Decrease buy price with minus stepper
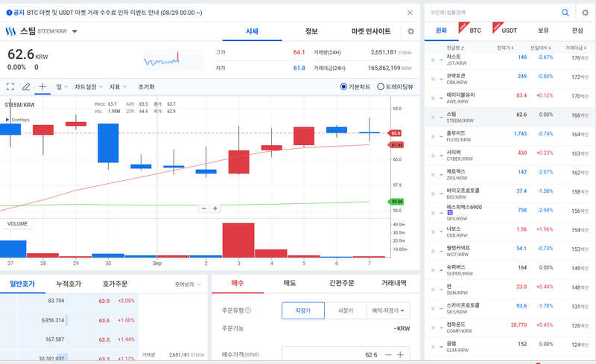The height and width of the screenshot is (364, 596). coord(388,354)
